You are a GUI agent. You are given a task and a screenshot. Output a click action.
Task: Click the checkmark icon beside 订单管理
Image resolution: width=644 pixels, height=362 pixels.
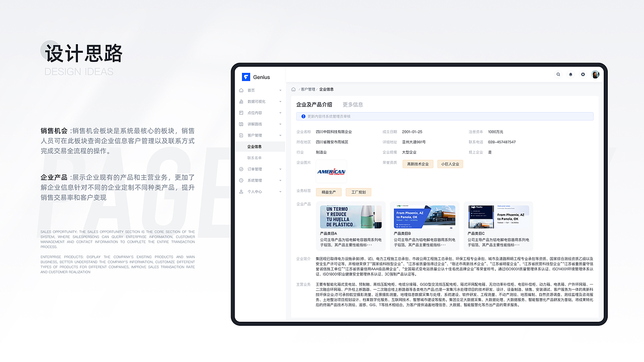(241, 169)
